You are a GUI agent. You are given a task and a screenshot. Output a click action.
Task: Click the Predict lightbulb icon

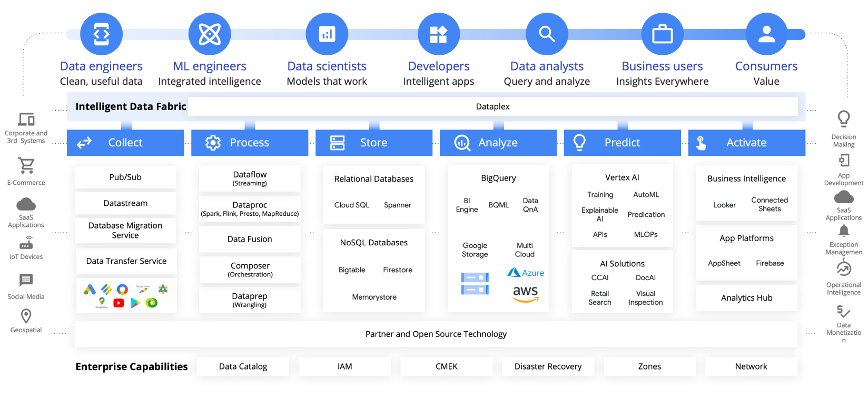[x=579, y=143]
